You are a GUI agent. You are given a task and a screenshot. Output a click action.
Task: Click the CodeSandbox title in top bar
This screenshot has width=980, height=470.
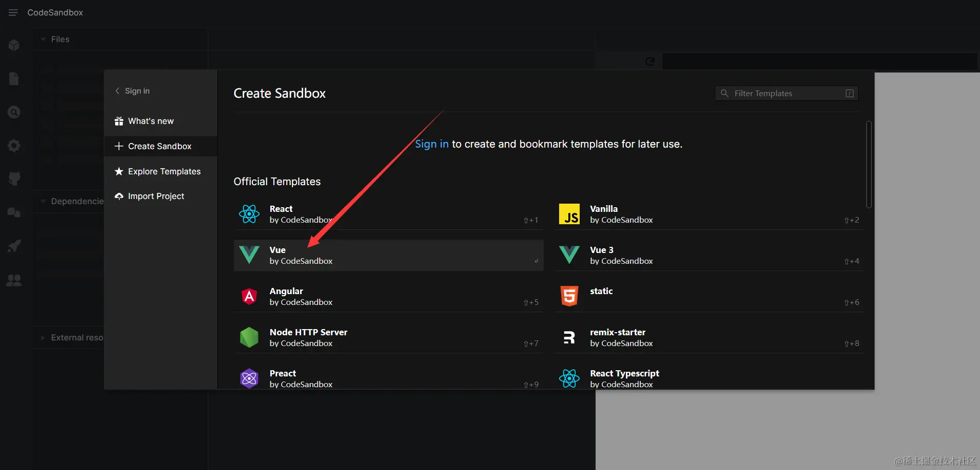pos(55,12)
